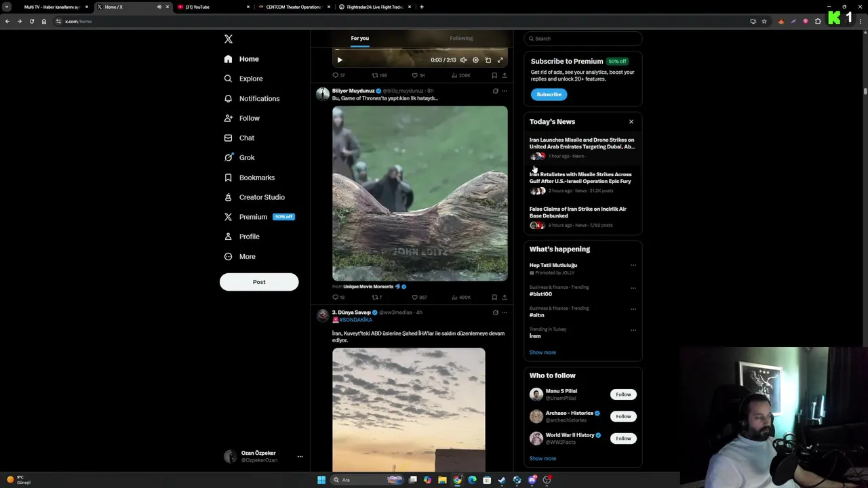Reply to the Biliyor Muydunuz post
Viewport: 868px width, 488px height.
point(338,298)
